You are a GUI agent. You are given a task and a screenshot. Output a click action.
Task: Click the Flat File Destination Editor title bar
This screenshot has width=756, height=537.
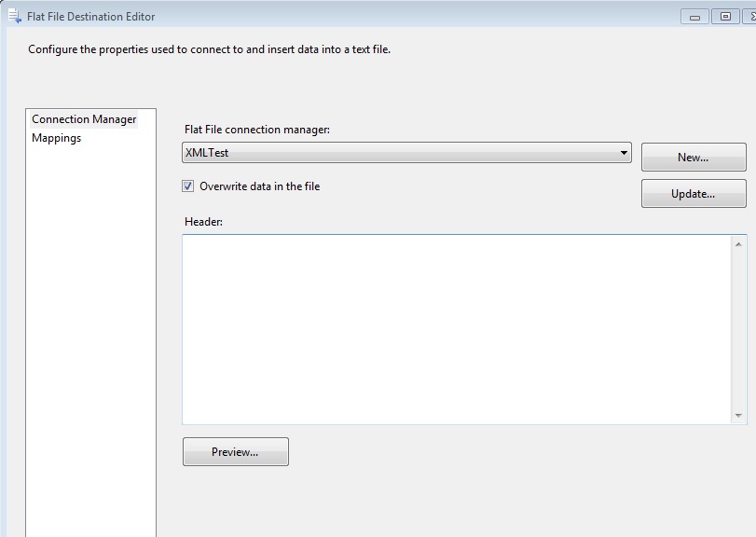[373, 16]
